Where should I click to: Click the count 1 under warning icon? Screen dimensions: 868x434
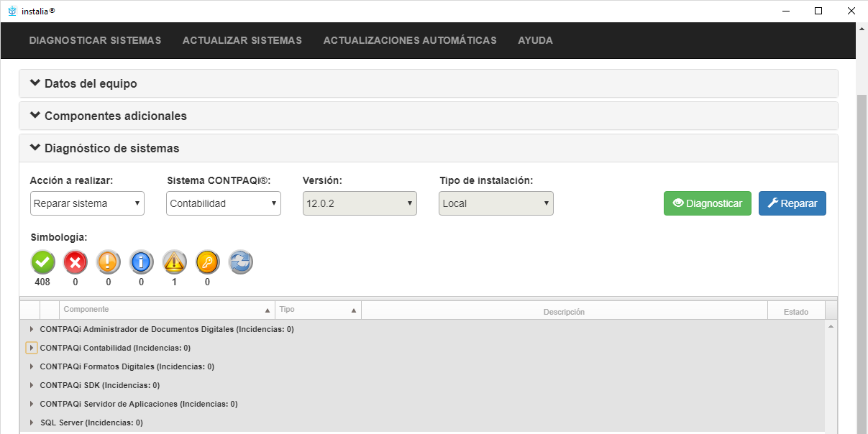(x=175, y=282)
